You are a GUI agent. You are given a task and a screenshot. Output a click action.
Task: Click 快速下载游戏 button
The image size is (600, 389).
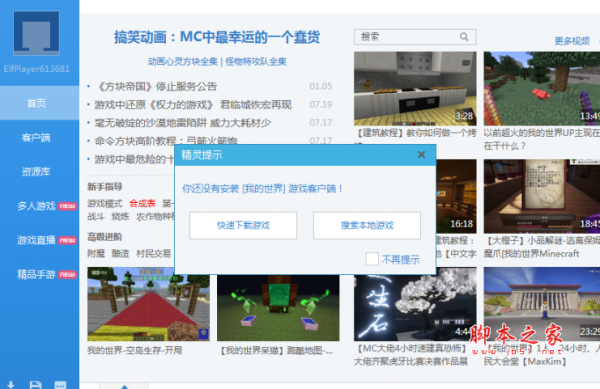(x=243, y=225)
